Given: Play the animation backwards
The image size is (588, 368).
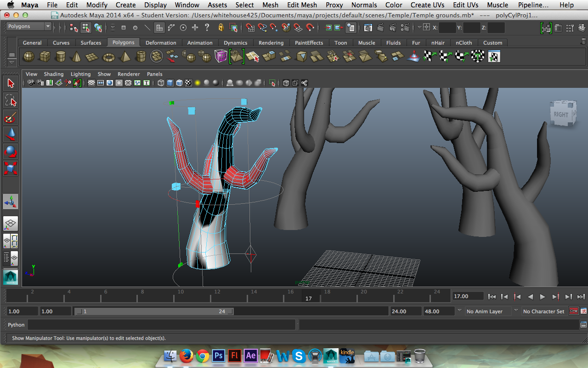Looking at the screenshot, I should click(530, 297).
